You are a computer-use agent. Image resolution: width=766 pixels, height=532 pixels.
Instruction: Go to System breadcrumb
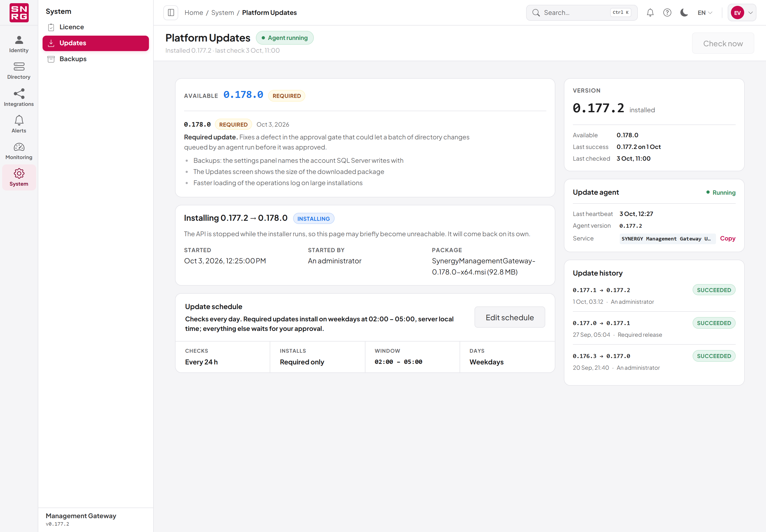[x=222, y=13]
